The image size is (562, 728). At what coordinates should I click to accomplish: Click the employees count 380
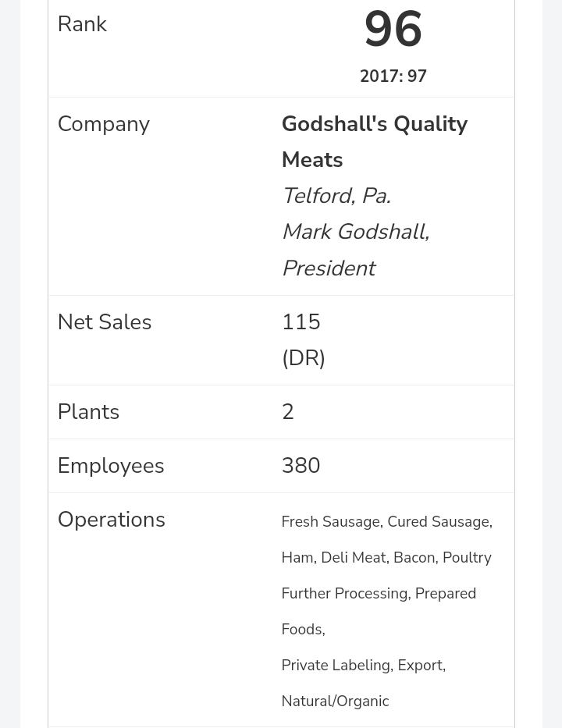301,466
